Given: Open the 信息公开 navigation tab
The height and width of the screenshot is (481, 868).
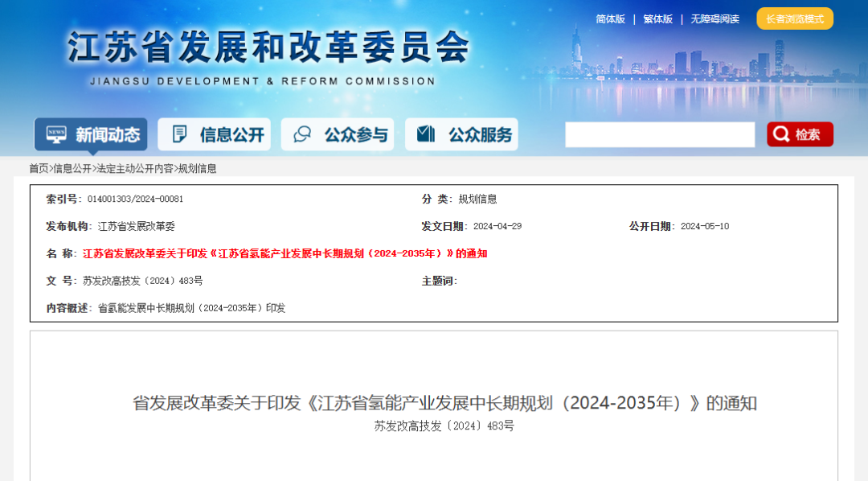Looking at the screenshot, I should pyautogui.click(x=215, y=134).
